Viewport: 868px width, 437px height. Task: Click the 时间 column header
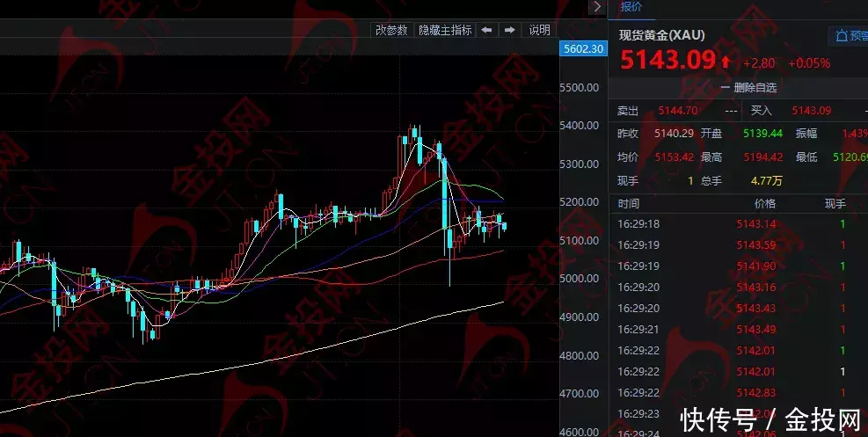pos(629,203)
